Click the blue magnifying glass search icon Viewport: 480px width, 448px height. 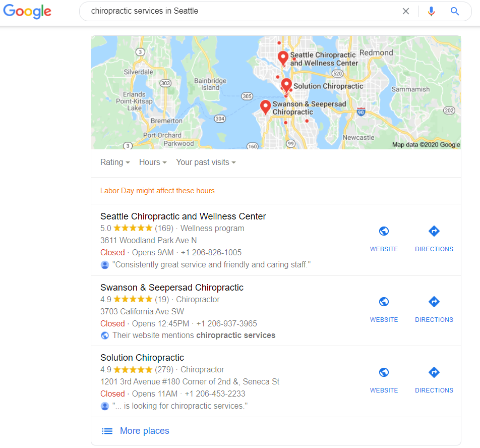coord(455,11)
